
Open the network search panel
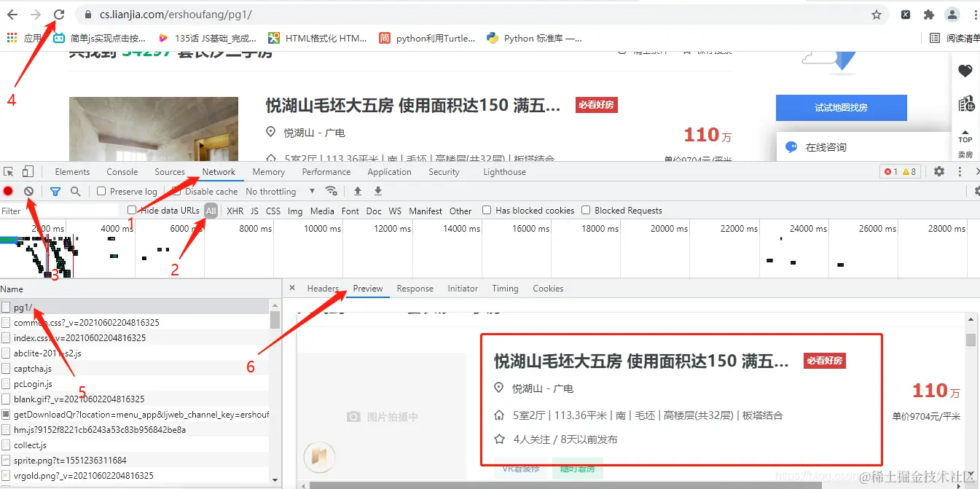click(x=75, y=191)
